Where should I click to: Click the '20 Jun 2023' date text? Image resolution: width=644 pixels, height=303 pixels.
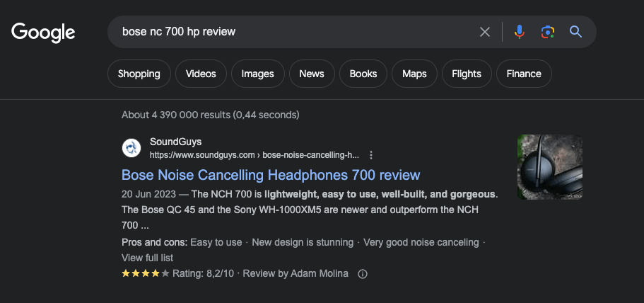tap(148, 194)
